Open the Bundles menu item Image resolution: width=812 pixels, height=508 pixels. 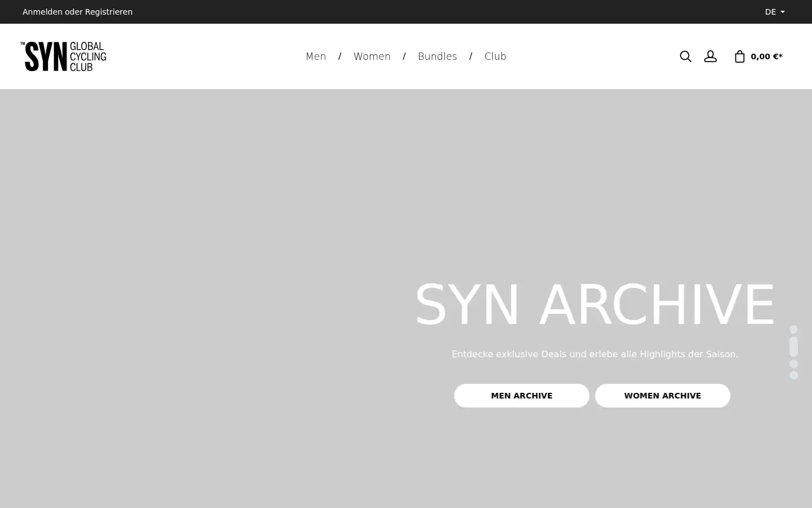(x=438, y=56)
